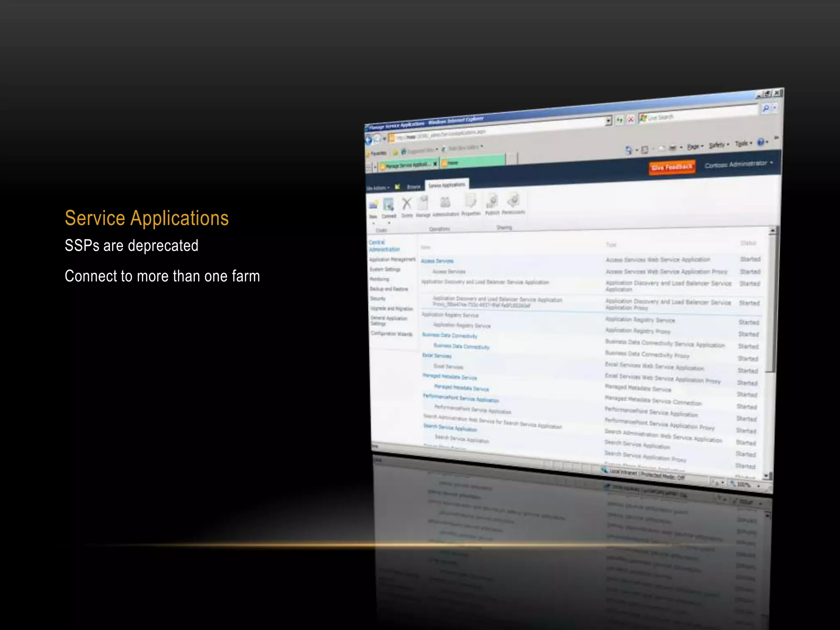Click the Properties ribbon icon
Viewport: 840px width, 630px height.
click(x=470, y=201)
